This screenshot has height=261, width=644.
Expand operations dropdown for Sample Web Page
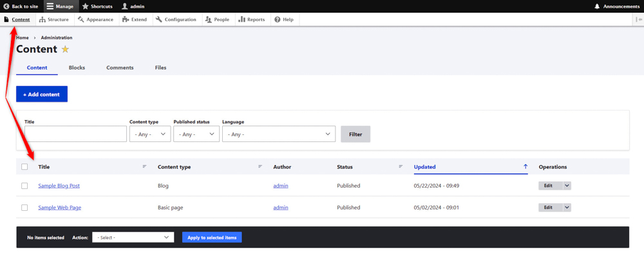(567, 208)
